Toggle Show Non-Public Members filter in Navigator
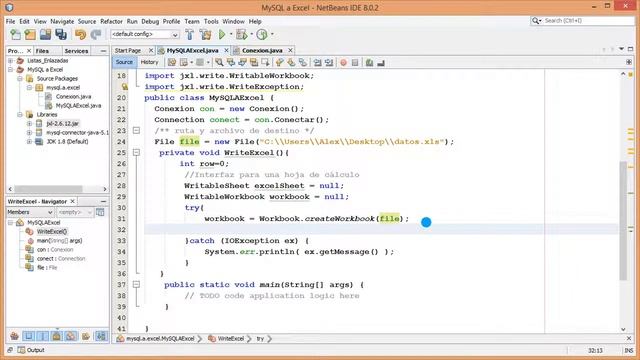This screenshot has height=360, width=640. 56,336
